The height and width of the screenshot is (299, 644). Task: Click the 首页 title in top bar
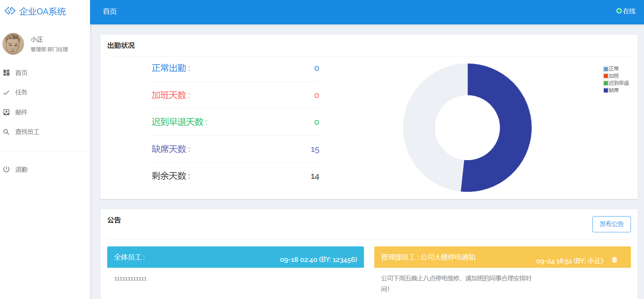pyautogui.click(x=110, y=11)
